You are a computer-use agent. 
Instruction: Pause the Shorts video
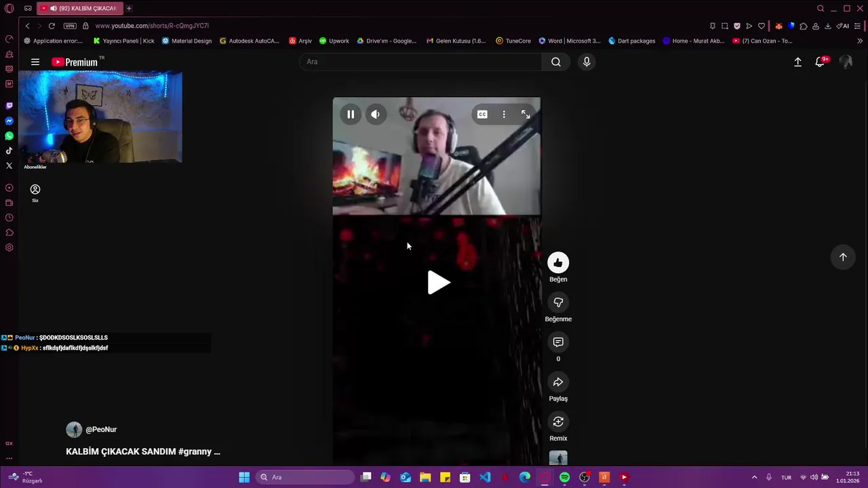(351, 115)
